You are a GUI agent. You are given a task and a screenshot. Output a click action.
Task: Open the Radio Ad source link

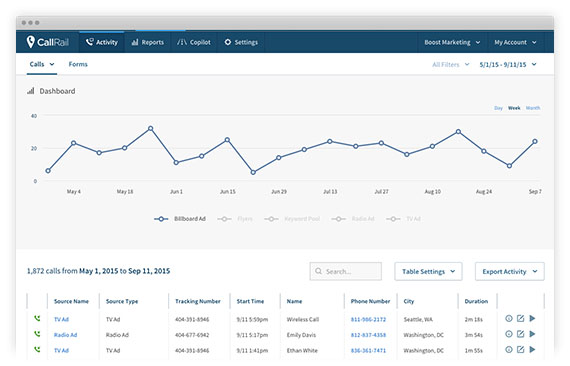65,335
